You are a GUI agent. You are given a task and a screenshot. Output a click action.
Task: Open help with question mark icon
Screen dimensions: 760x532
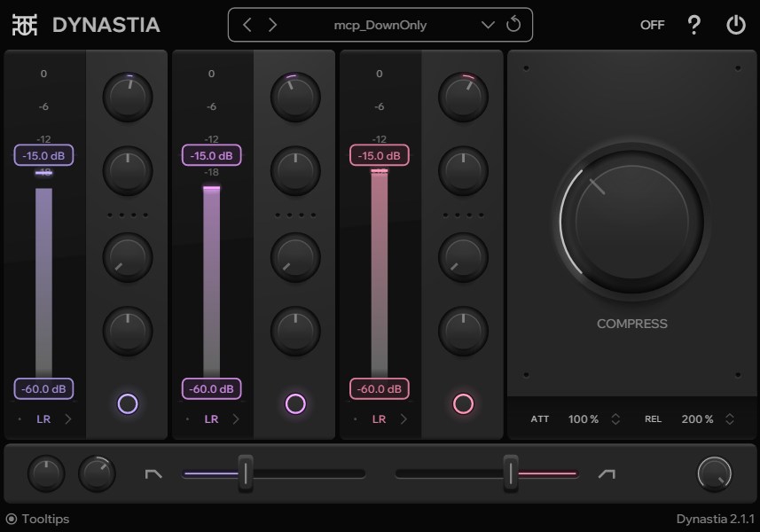(x=694, y=25)
